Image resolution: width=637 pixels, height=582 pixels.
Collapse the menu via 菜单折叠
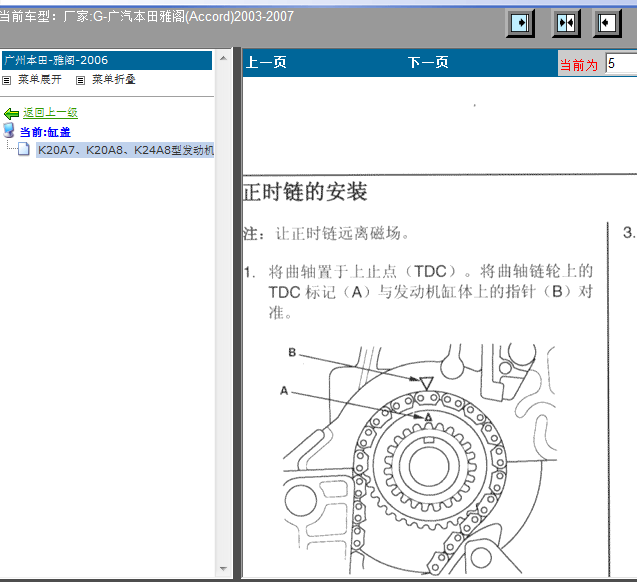click(113, 80)
